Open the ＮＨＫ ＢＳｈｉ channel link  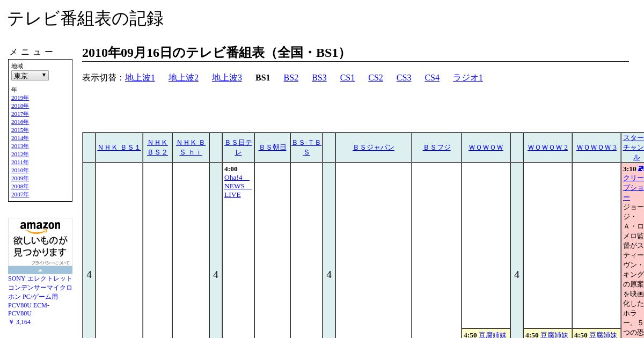(x=191, y=148)
